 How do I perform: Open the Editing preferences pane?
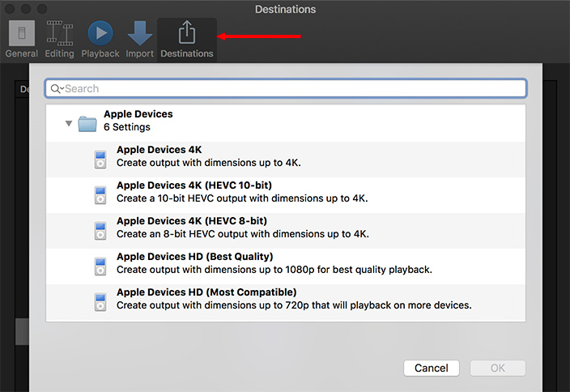click(59, 39)
